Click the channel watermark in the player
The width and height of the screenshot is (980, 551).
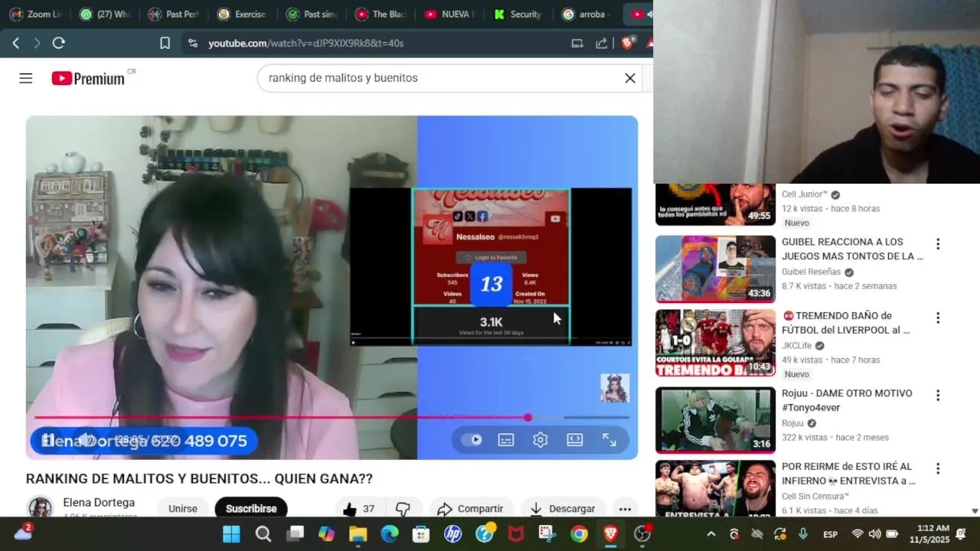pos(615,388)
